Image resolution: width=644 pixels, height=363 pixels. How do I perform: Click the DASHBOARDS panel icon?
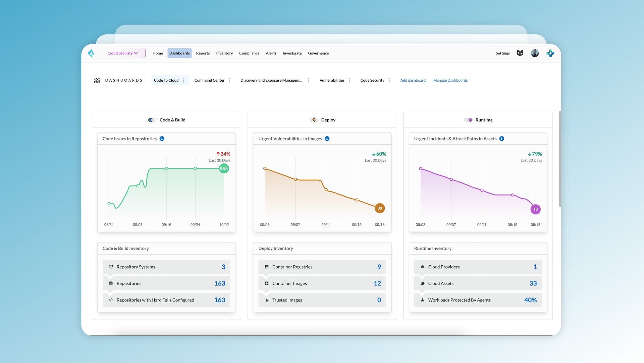(96, 80)
